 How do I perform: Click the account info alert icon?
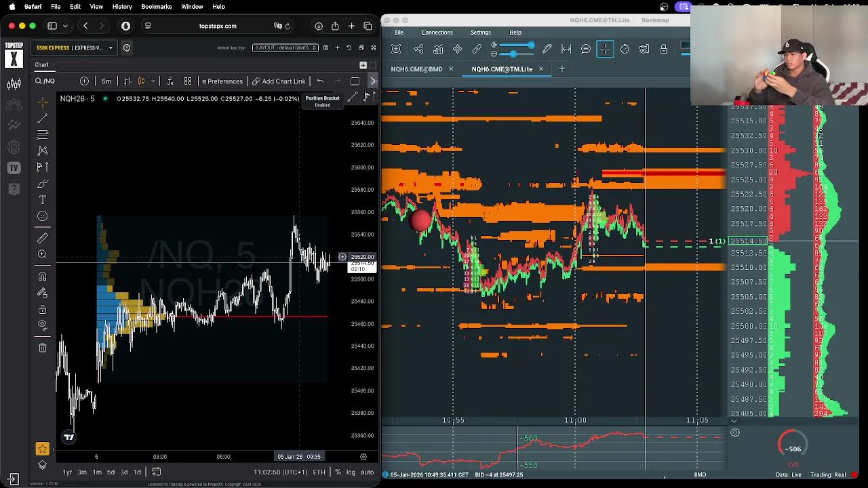coord(127,48)
